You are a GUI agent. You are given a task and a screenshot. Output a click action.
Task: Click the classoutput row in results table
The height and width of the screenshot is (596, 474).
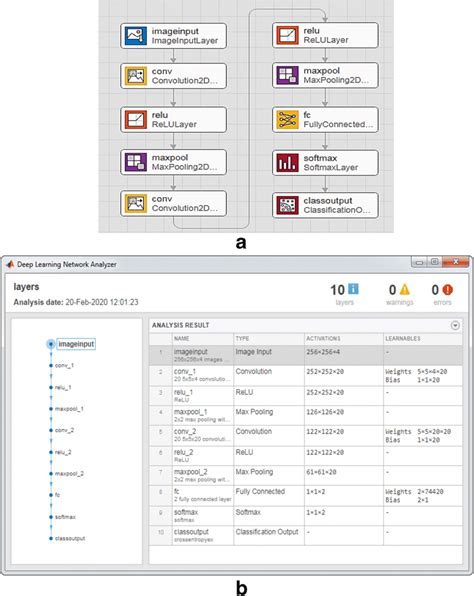[x=306, y=536]
